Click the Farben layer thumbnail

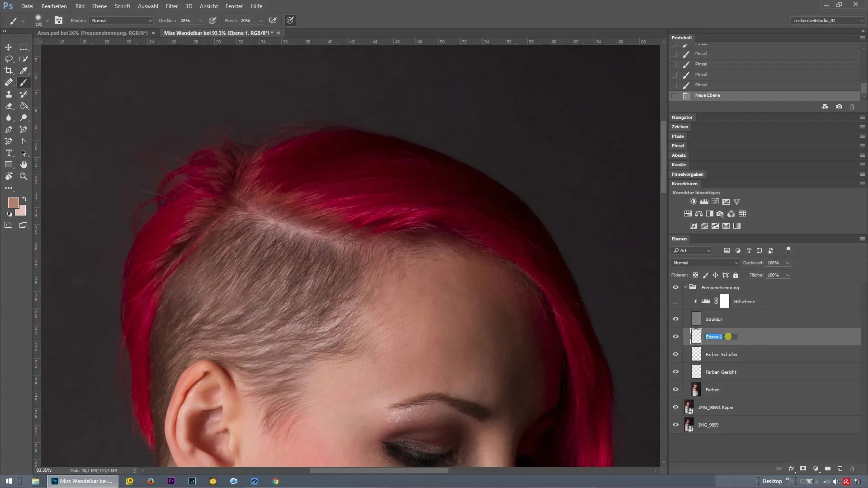(x=696, y=389)
